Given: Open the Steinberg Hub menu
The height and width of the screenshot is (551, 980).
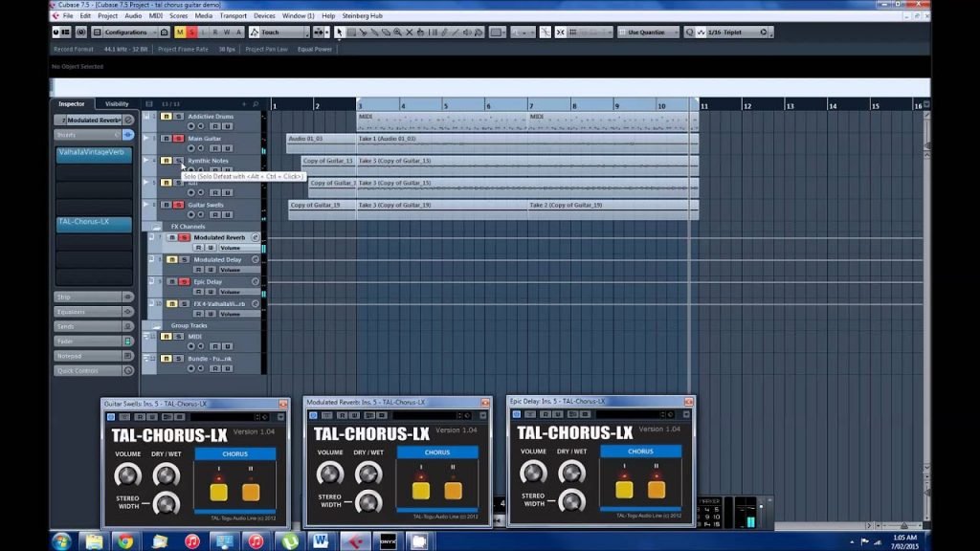Looking at the screenshot, I should (362, 15).
